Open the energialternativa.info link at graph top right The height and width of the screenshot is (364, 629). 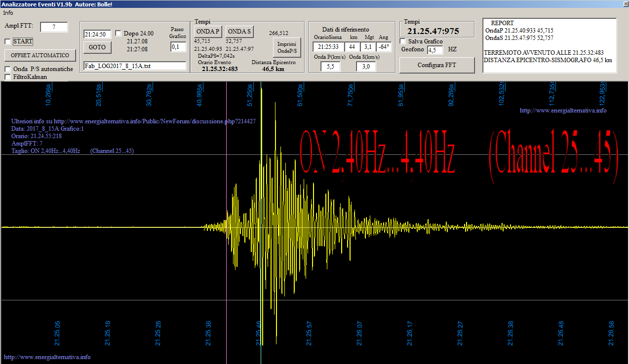pyautogui.click(x=563, y=110)
